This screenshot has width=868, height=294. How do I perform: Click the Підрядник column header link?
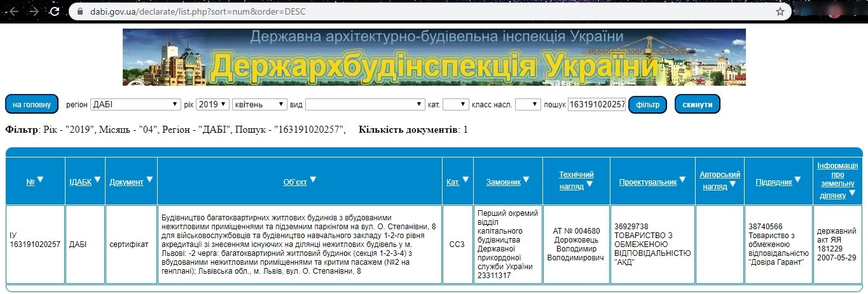point(774,182)
